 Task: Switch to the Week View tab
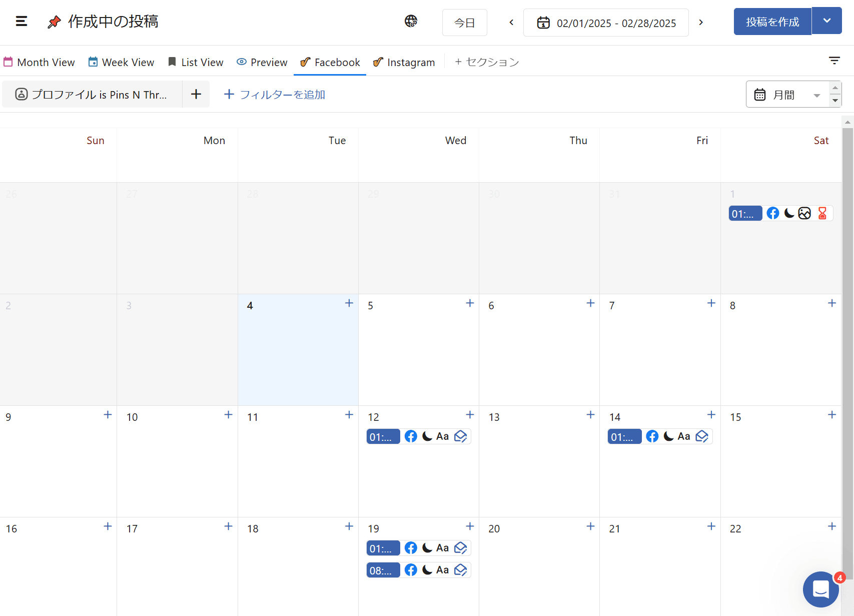click(x=121, y=62)
